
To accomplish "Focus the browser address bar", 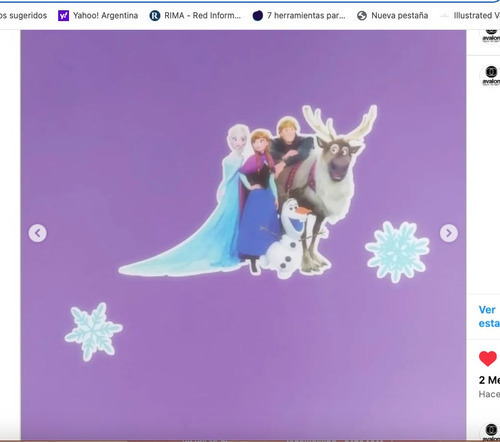I will point(250,1).
